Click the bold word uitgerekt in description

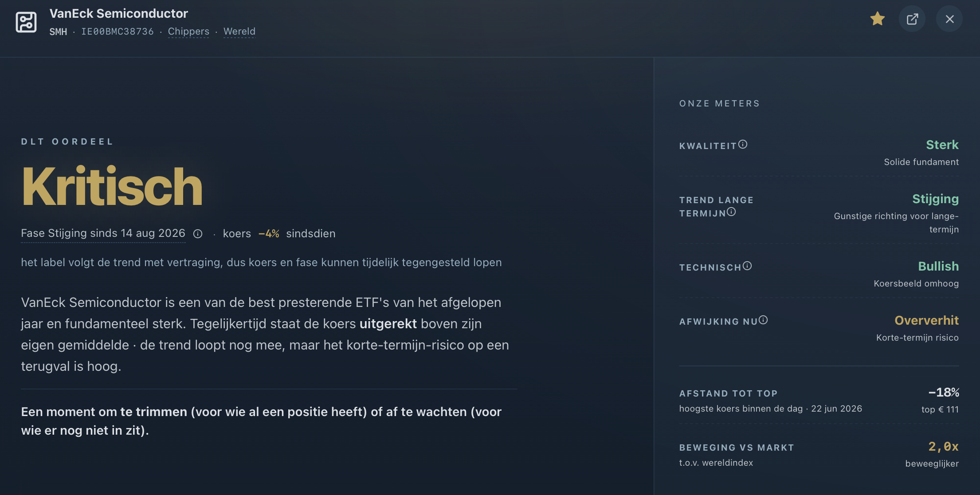(388, 324)
